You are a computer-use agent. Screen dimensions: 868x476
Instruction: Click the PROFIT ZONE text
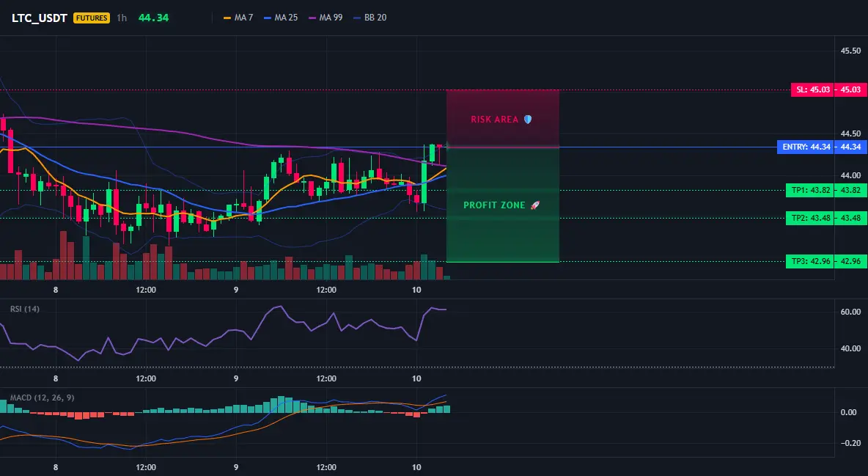point(494,205)
